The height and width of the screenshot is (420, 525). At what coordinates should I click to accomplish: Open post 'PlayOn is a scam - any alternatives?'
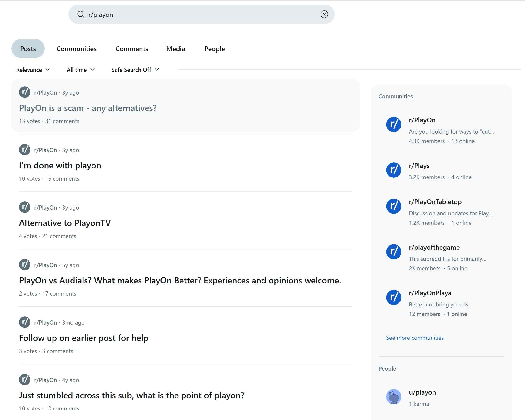pyautogui.click(x=88, y=108)
